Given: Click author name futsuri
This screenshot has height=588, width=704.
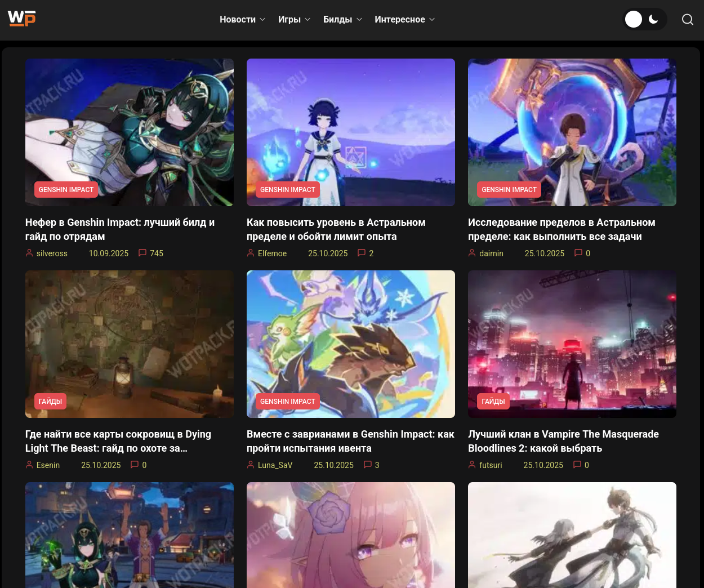Looking at the screenshot, I should tap(491, 465).
